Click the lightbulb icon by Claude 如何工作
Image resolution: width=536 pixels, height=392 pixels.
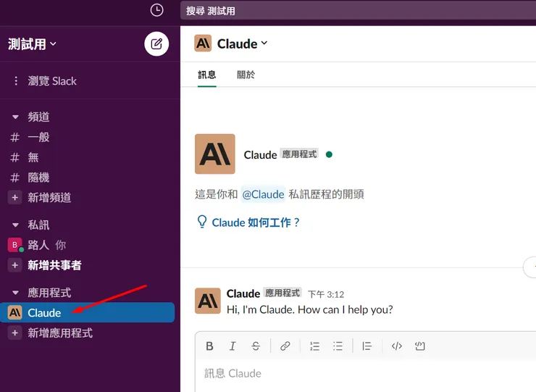click(x=202, y=222)
